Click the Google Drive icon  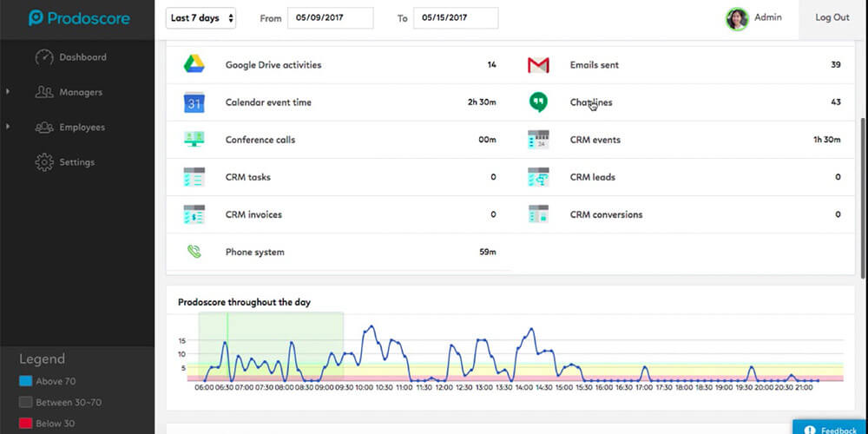(x=194, y=64)
